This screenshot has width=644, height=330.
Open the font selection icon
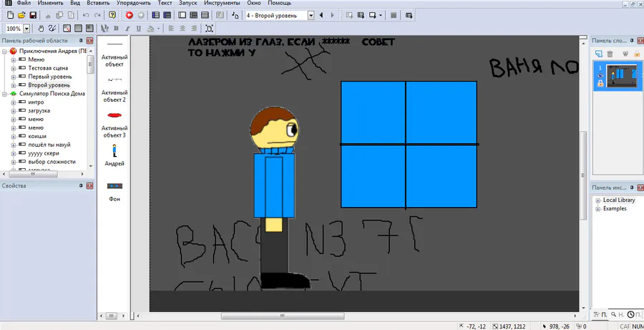(104, 29)
